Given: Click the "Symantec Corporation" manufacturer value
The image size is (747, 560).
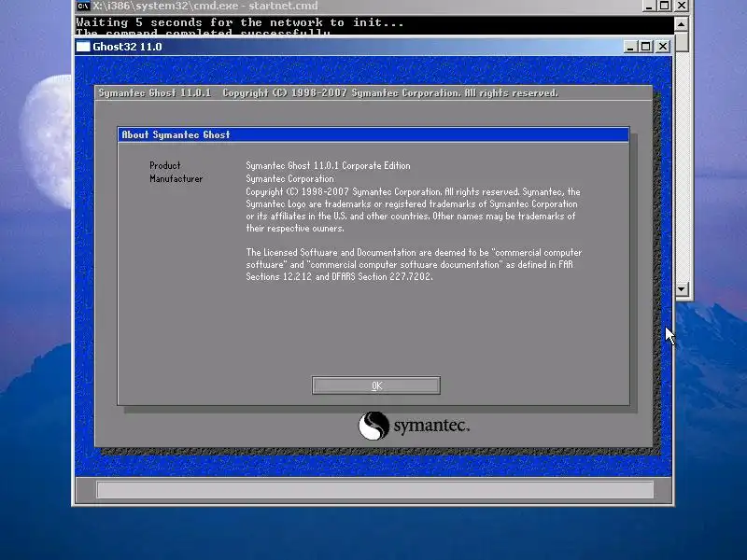Looking at the screenshot, I should pyautogui.click(x=289, y=179).
